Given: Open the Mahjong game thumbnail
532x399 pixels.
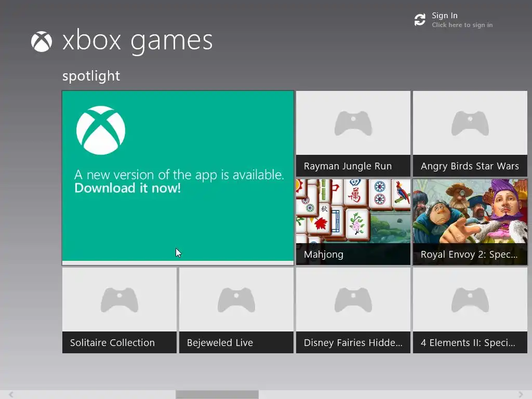Looking at the screenshot, I should 353,222.
